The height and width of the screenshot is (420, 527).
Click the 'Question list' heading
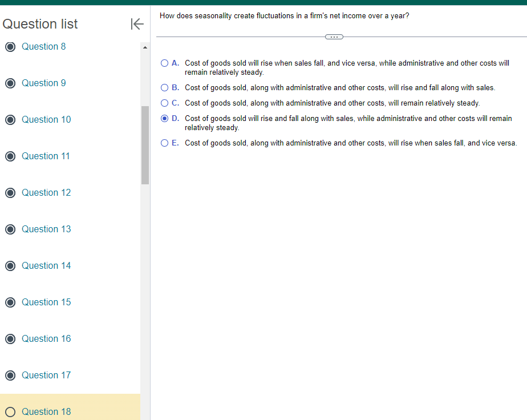tap(40, 24)
